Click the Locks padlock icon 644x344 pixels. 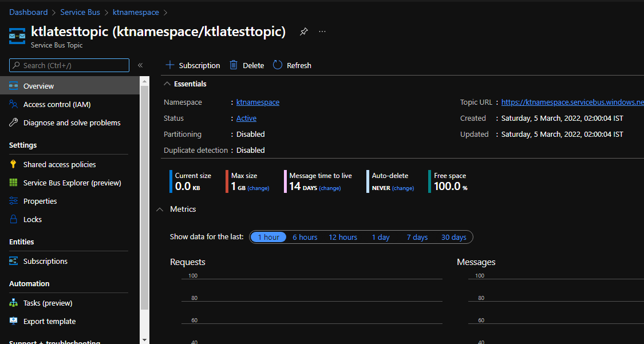(14, 219)
